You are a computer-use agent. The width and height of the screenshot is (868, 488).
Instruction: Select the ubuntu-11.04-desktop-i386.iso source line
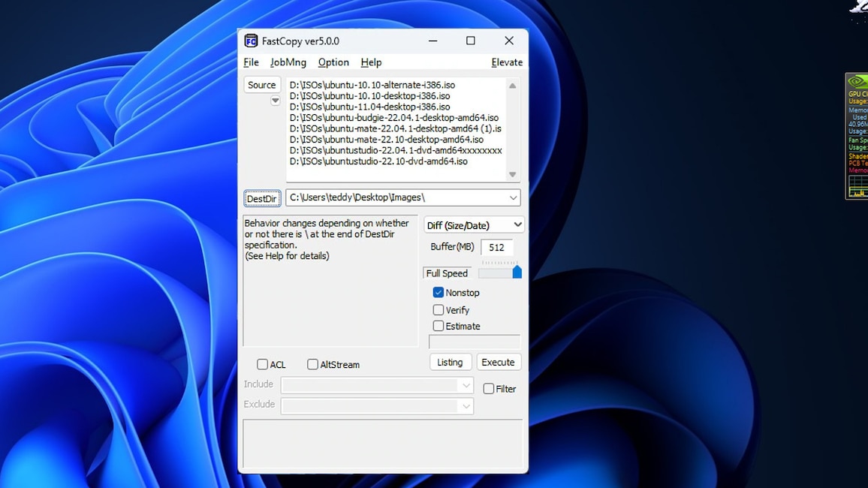tap(369, 107)
